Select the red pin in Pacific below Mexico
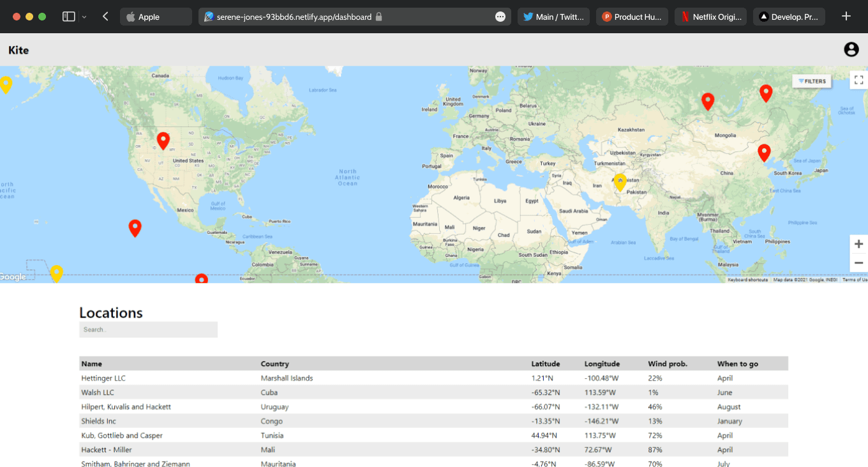The height and width of the screenshot is (467, 868). tap(135, 227)
